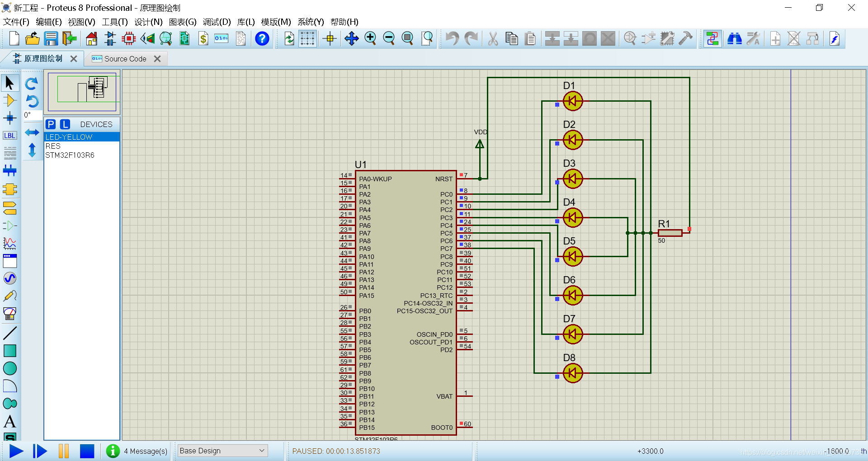The height and width of the screenshot is (461, 868).
Task: Select the Text Script Mode tool
Action: [x=9, y=153]
